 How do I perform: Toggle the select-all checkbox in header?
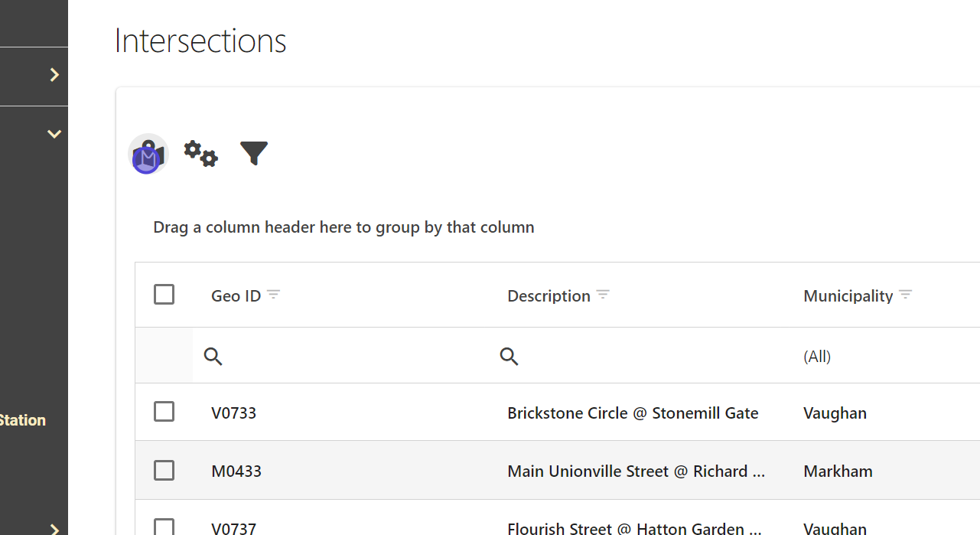pyautogui.click(x=164, y=295)
